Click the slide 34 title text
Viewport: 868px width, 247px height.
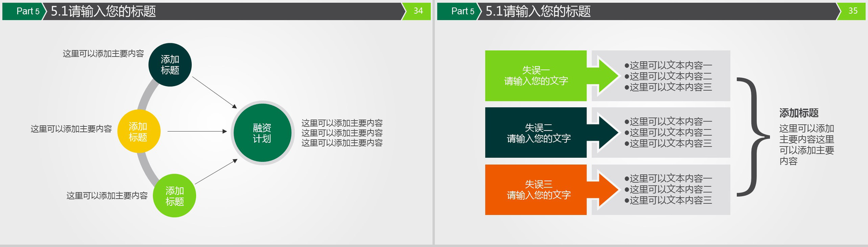pyautogui.click(x=103, y=11)
